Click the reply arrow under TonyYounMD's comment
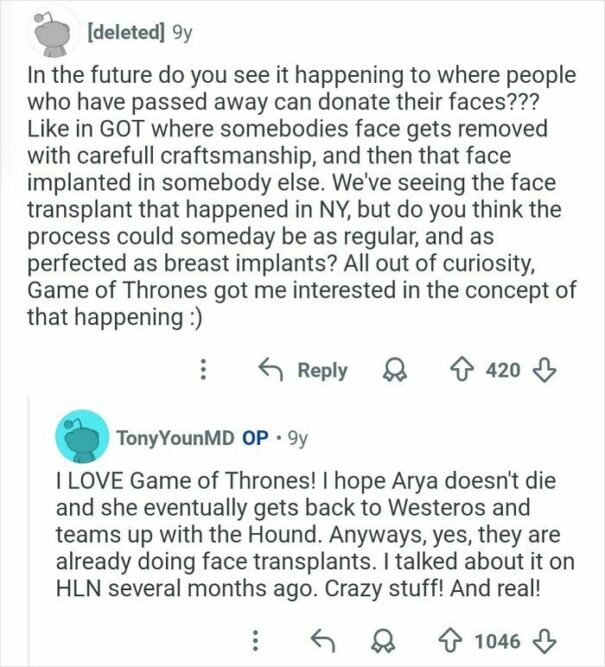 (323, 638)
